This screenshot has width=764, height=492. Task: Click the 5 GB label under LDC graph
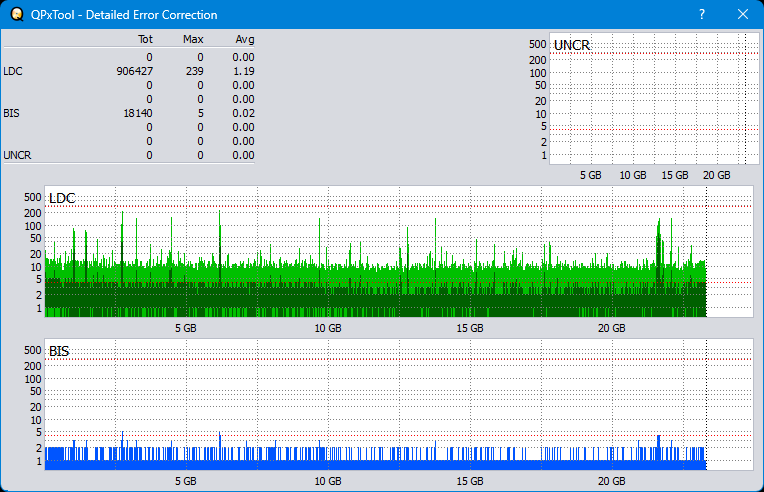[186, 328]
